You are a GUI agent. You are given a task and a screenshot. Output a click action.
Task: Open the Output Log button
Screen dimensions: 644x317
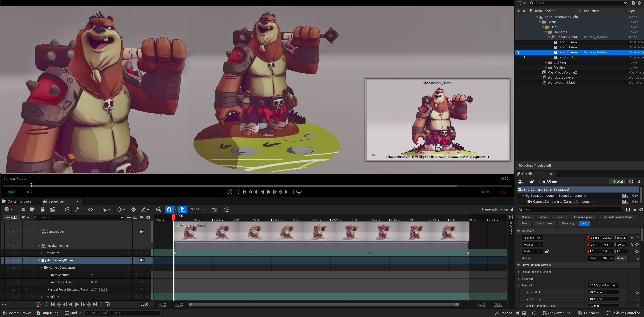point(48,313)
